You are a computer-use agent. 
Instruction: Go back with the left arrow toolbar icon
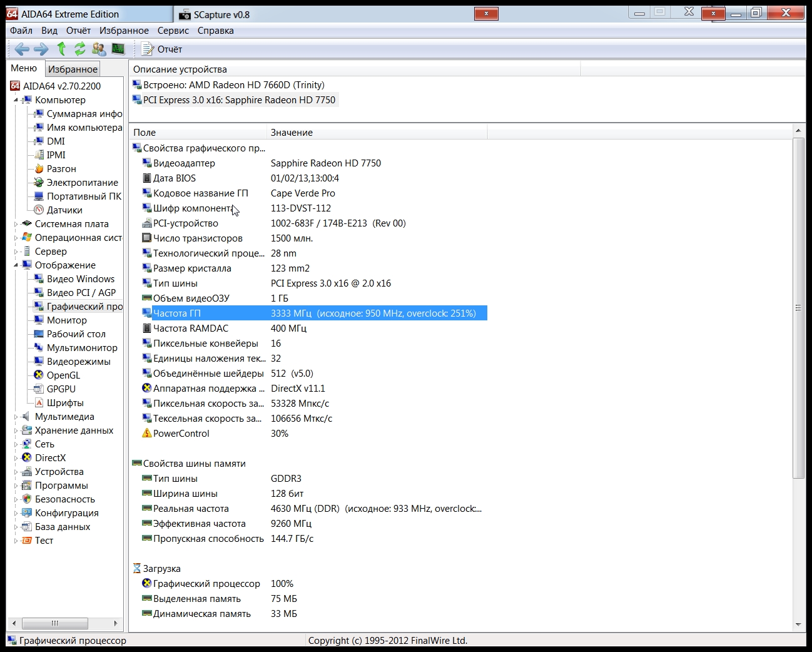(22, 49)
